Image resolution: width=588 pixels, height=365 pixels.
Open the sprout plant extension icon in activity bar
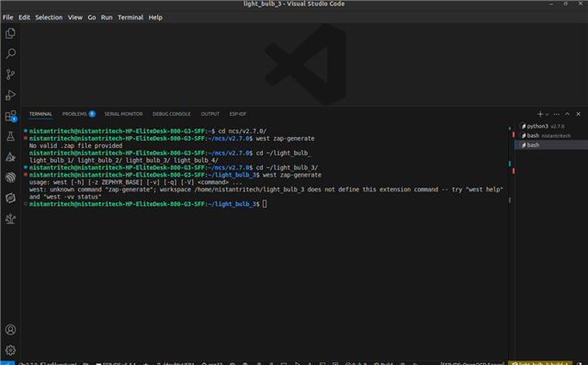[10, 218]
